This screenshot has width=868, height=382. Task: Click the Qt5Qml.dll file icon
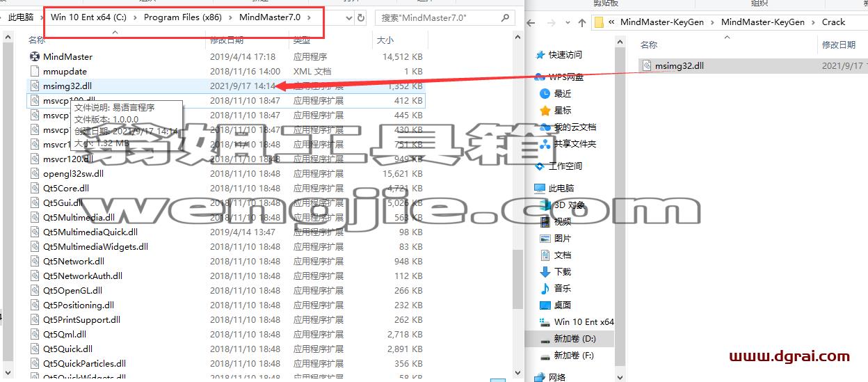pyautogui.click(x=35, y=334)
